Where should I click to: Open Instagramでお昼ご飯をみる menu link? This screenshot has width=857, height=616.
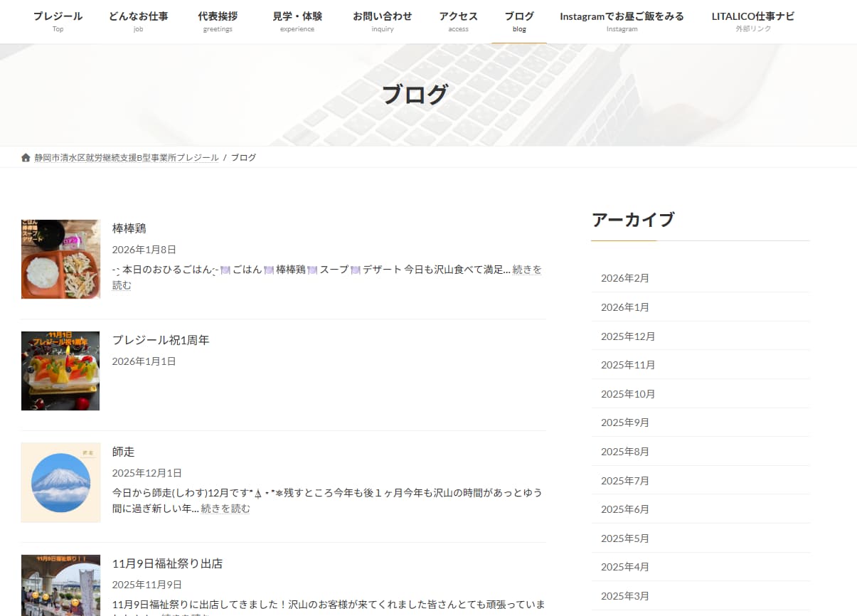622,21
